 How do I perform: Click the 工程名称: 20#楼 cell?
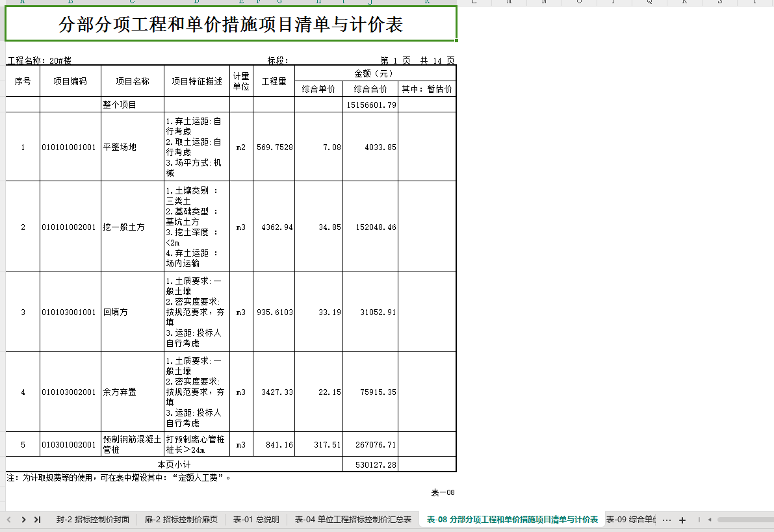point(40,60)
